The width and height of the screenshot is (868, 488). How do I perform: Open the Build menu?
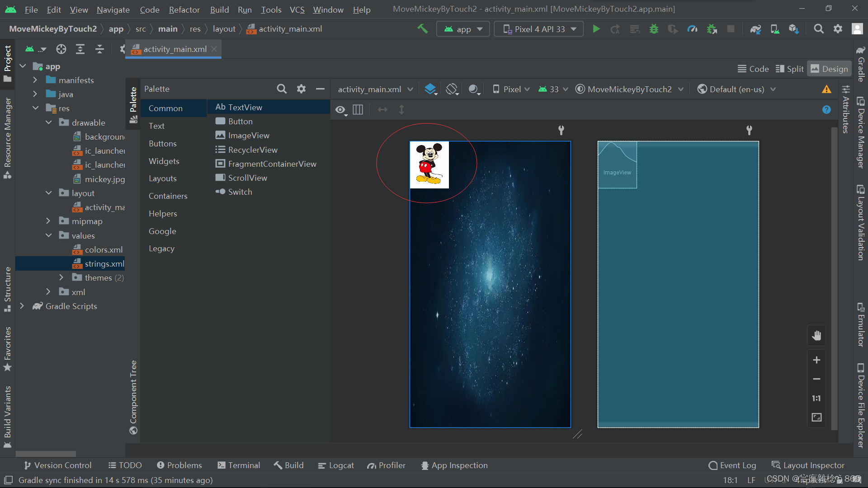(x=219, y=9)
